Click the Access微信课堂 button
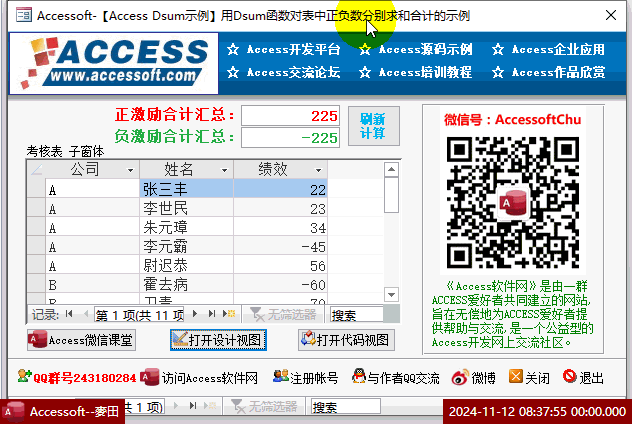This screenshot has width=632, height=424. pos(81,340)
